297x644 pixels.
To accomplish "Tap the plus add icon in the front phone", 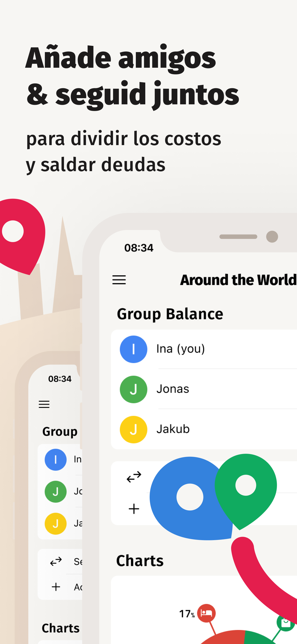I will 134,509.
